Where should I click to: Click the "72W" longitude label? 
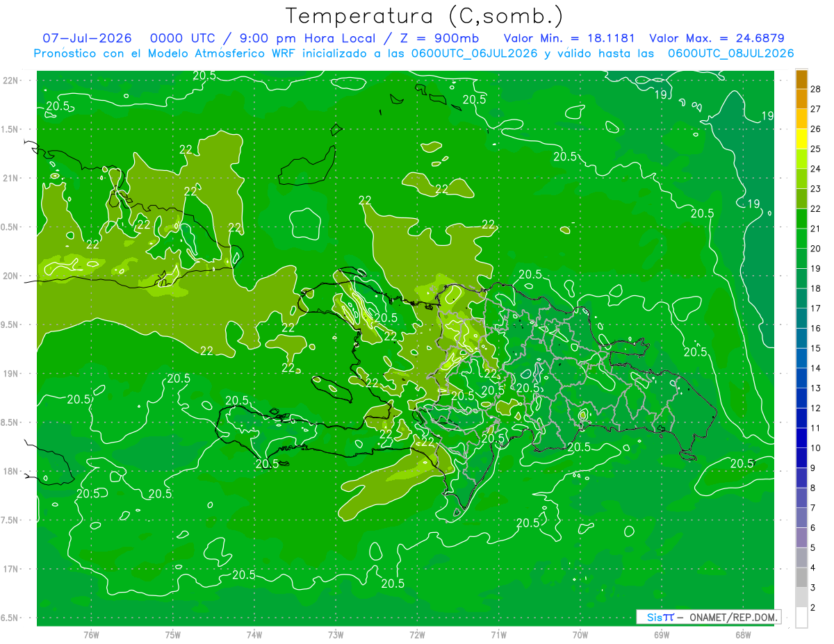pos(417,635)
